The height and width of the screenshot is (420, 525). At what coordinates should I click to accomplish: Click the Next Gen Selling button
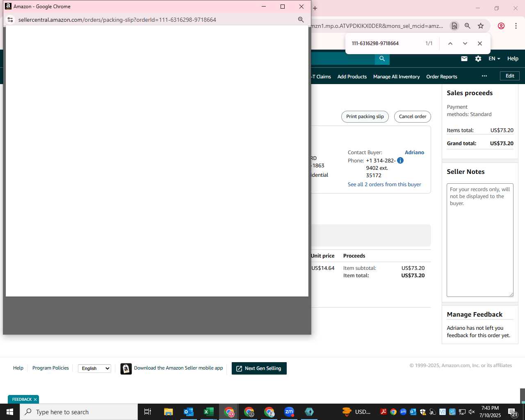(259, 368)
